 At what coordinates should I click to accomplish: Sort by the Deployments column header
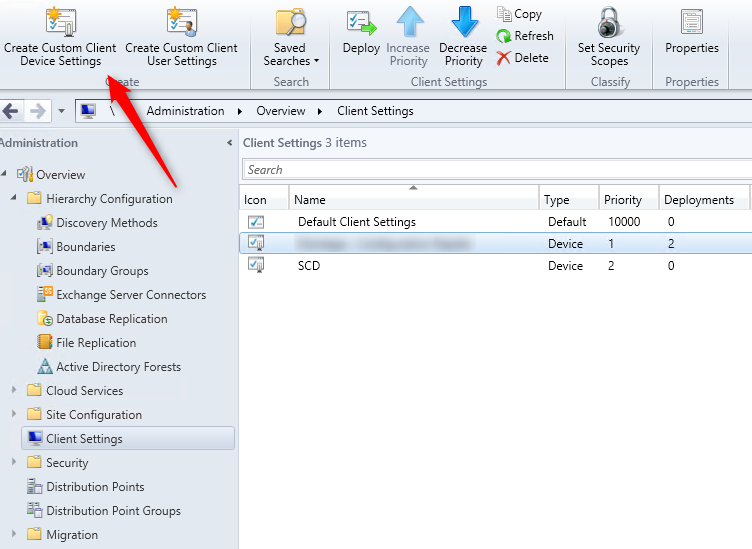click(x=705, y=198)
